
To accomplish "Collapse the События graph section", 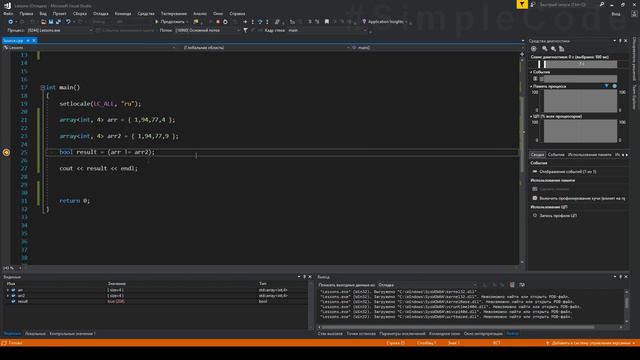I will (x=531, y=72).
